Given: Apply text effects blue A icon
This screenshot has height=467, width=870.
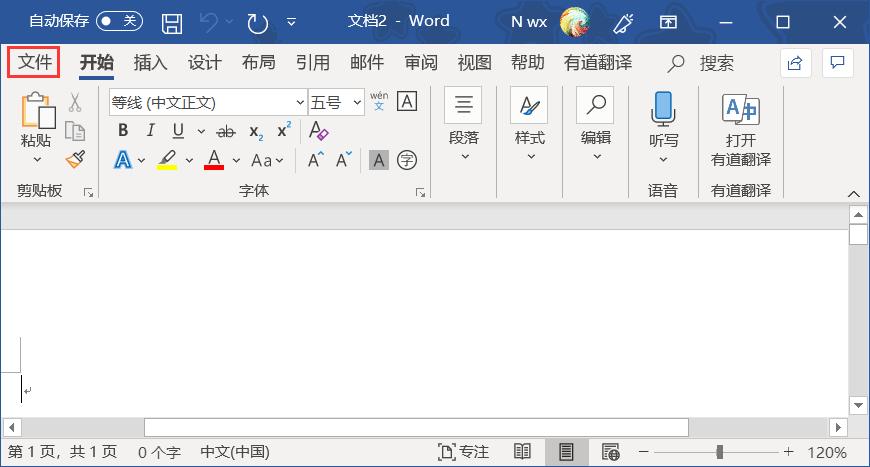Looking at the screenshot, I should point(123,160).
